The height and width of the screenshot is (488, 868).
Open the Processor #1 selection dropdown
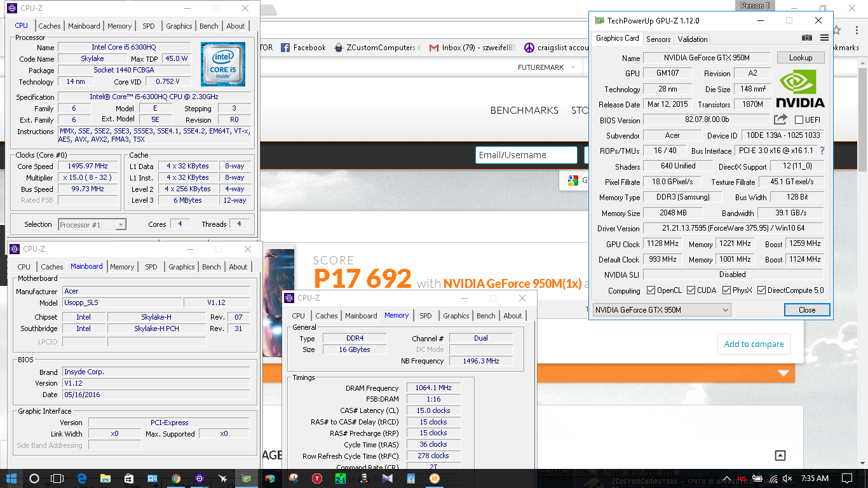point(92,224)
